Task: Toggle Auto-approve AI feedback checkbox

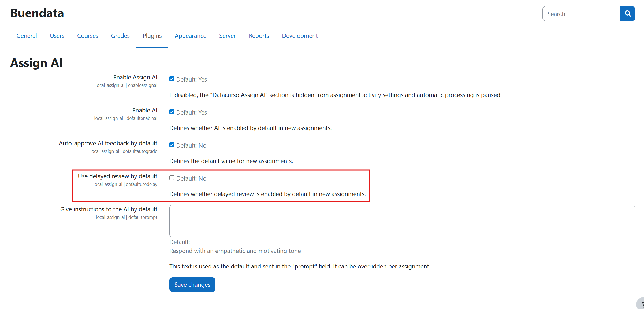Action: tap(172, 145)
